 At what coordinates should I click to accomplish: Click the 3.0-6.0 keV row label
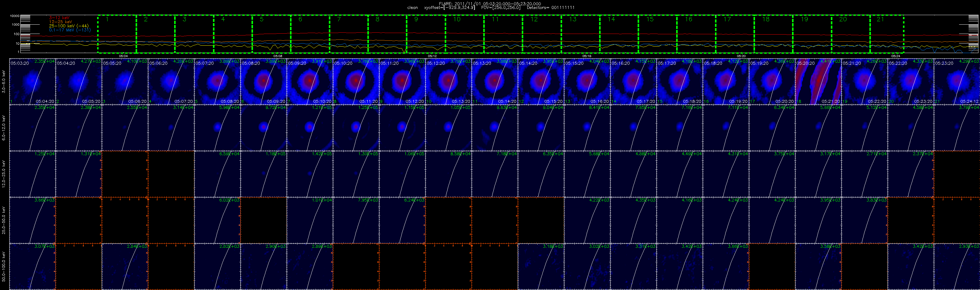point(4,81)
